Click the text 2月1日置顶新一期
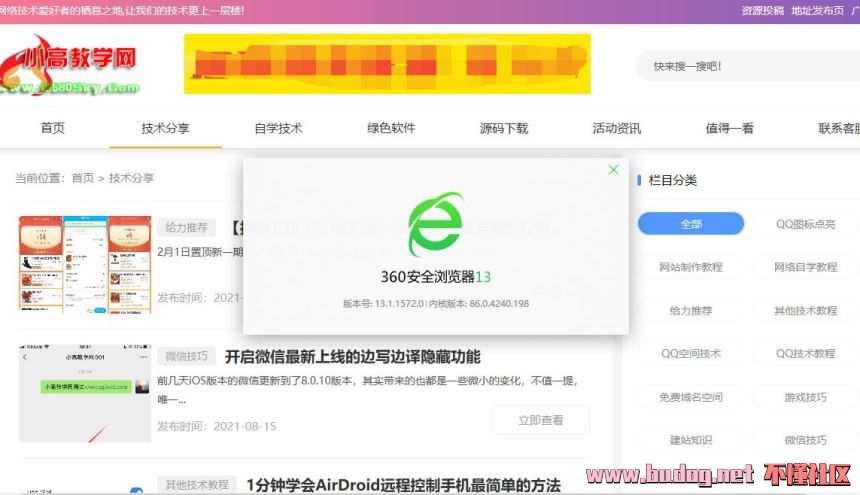This screenshot has width=860, height=495. tap(200, 252)
